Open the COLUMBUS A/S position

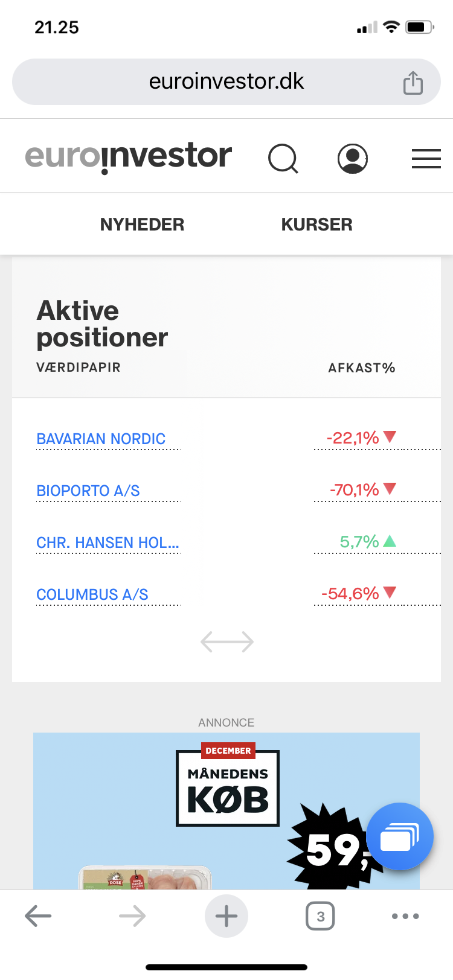click(92, 594)
